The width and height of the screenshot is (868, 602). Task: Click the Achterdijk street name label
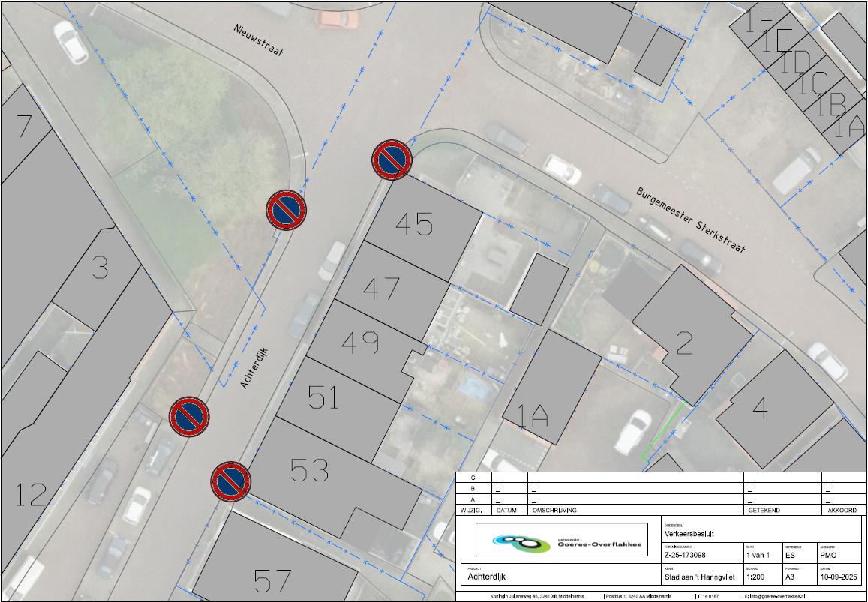pyautogui.click(x=254, y=367)
